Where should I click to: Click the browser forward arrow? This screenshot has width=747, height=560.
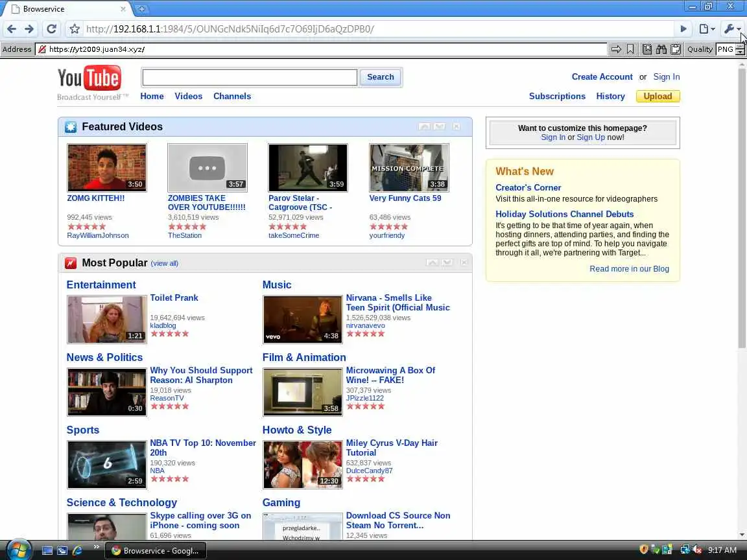[x=29, y=29]
